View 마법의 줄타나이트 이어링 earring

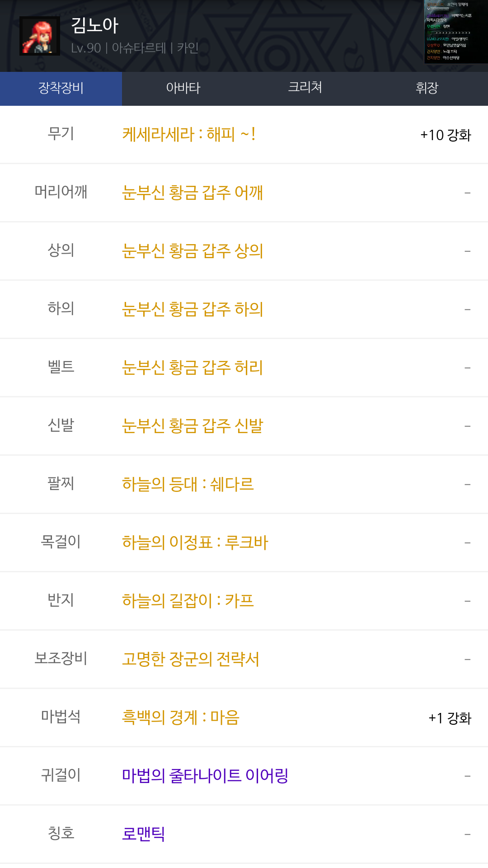pyautogui.click(x=205, y=776)
